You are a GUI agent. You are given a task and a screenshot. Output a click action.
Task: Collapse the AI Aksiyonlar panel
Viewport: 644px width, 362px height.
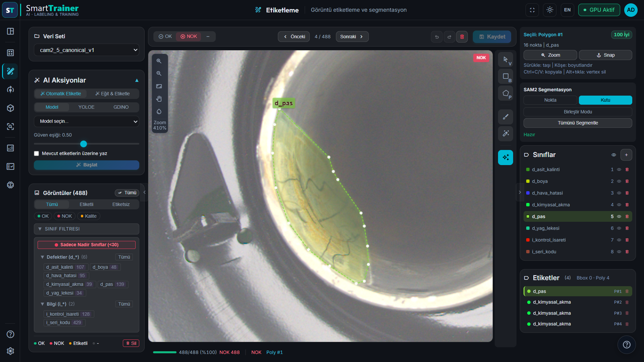pos(137,81)
